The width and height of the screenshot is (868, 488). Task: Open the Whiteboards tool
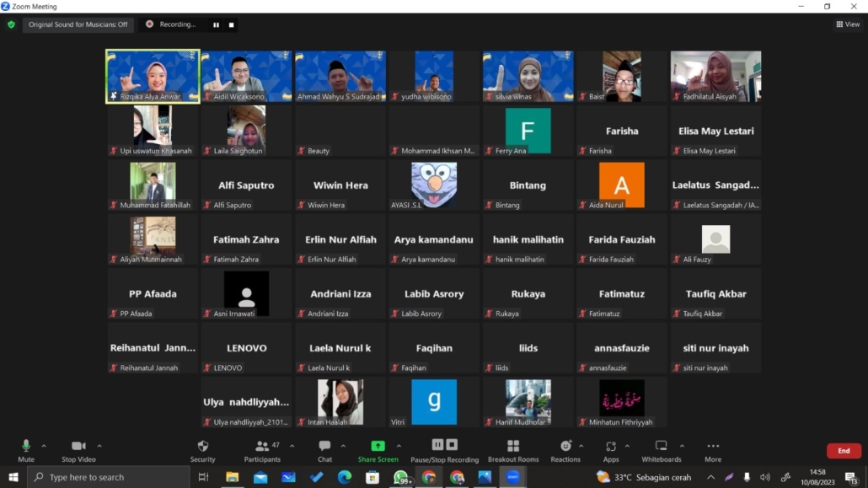point(661,450)
